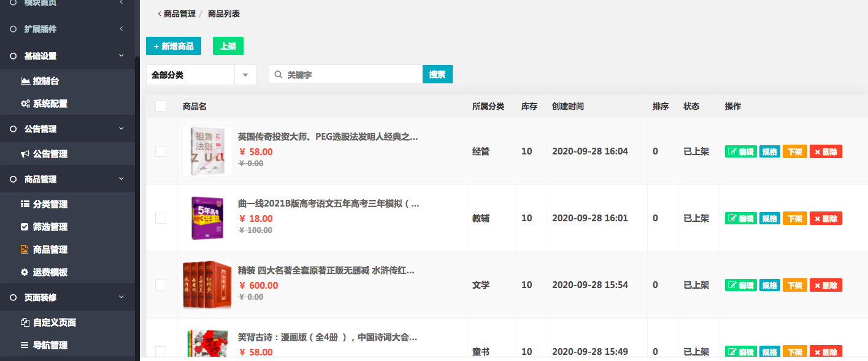Click the 排序 column header
The image size is (868, 361).
click(x=661, y=106)
